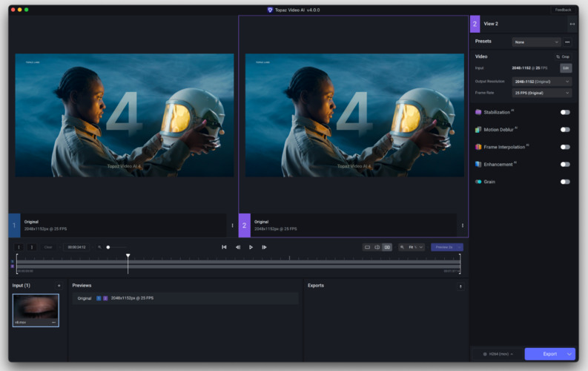Click the Exports panel heading
This screenshot has height=371, width=588.
coord(316,286)
